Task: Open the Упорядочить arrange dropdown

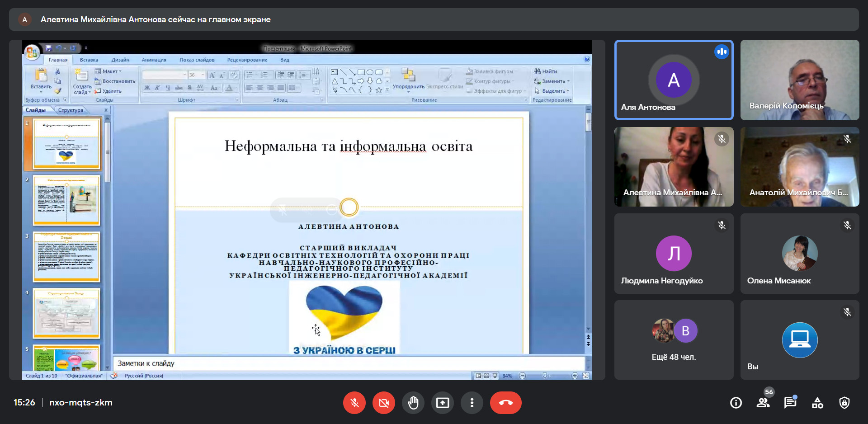Action: click(x=408, y=80)
